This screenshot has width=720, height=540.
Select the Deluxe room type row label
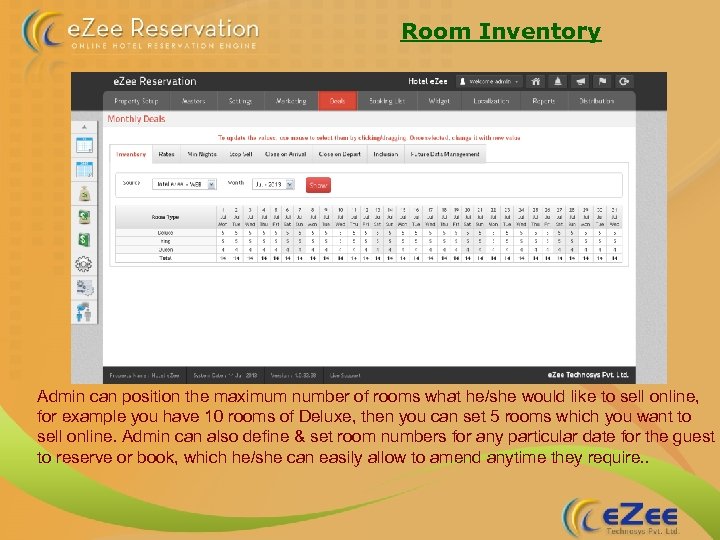pyautogui.click(x=165, y=233)
